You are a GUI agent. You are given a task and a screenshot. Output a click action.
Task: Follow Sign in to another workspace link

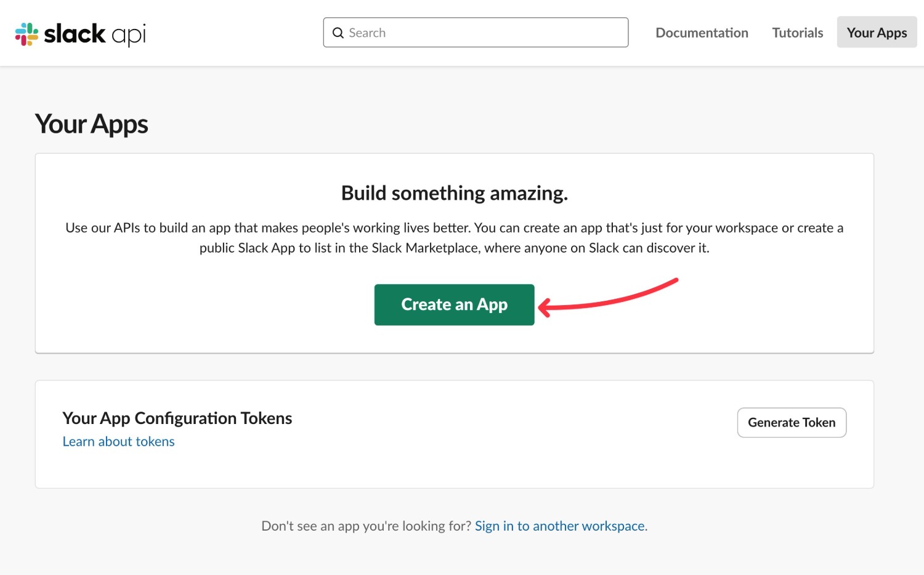pos(560,526)
